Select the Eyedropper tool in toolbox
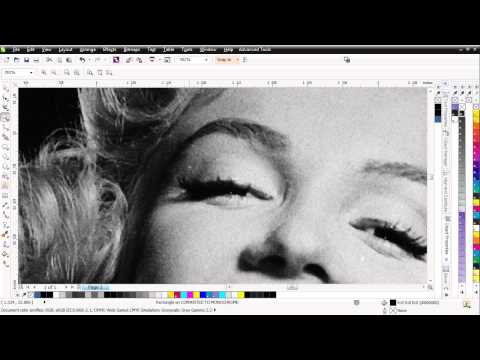 6,235
